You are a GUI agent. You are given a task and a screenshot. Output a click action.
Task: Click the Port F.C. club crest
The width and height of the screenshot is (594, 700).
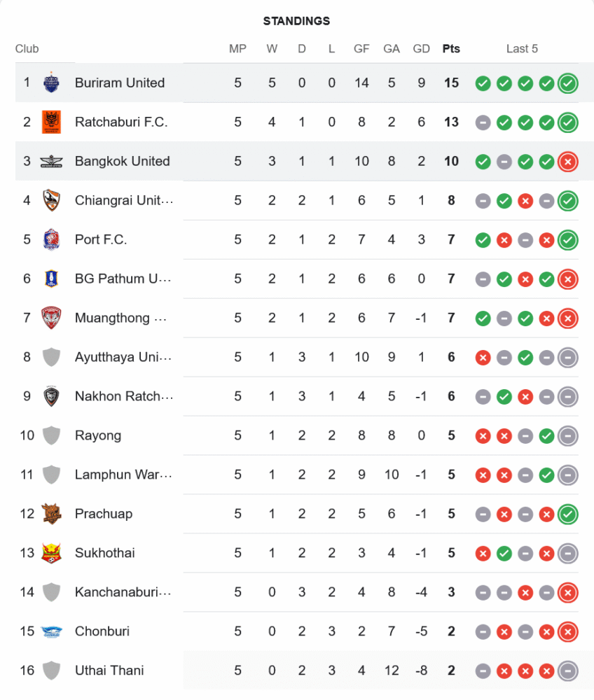[51, 239]
